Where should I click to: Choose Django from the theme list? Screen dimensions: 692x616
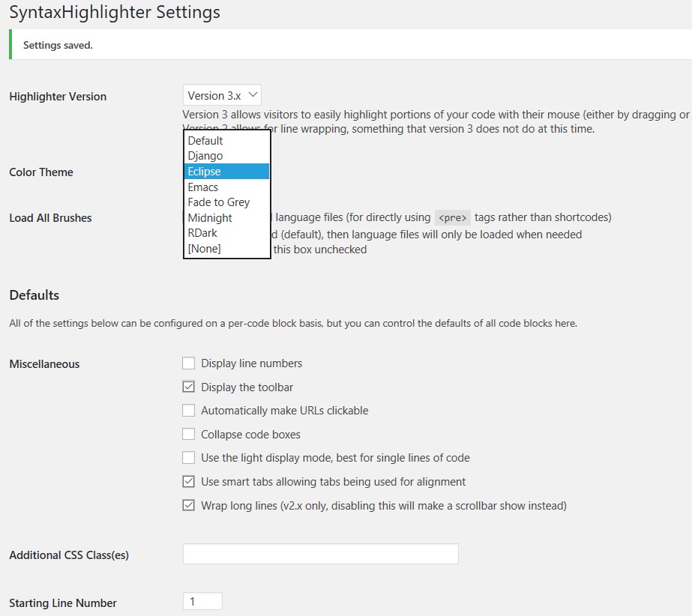point(226,156)
